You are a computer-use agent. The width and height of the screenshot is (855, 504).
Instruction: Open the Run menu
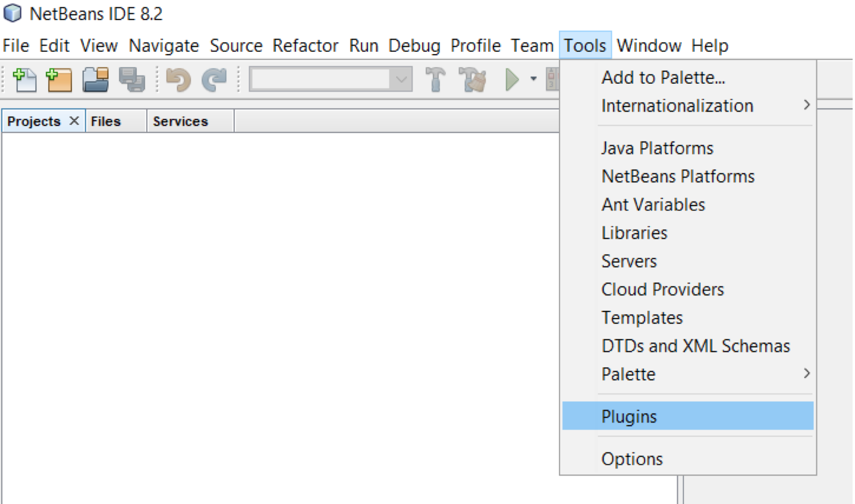pyautogui.click(x=364, y=46)
